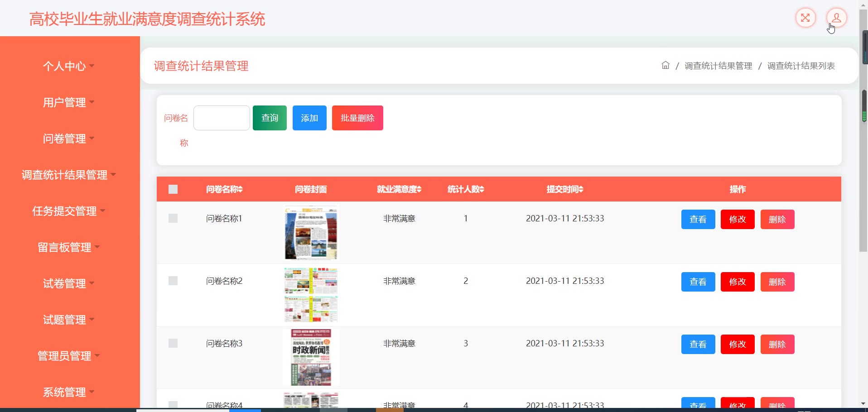Sort by 就业满意度 column arrows
The image size is (868, 412).
pos(419,189)
